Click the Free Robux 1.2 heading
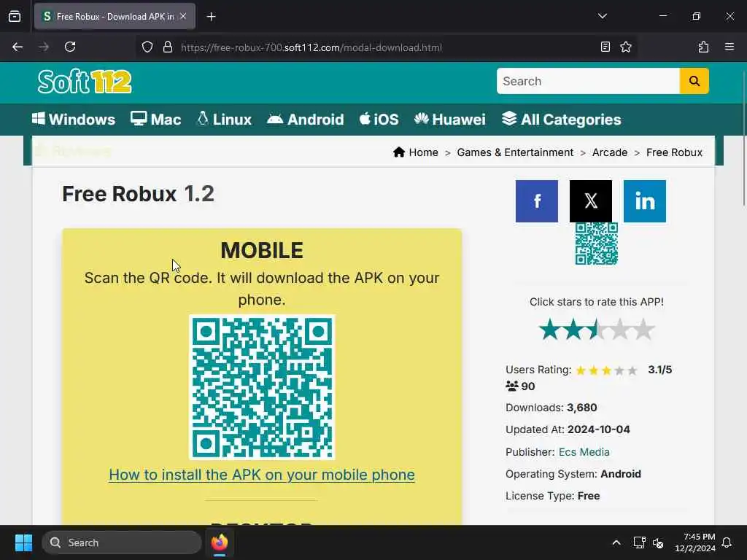 point(138,194)
